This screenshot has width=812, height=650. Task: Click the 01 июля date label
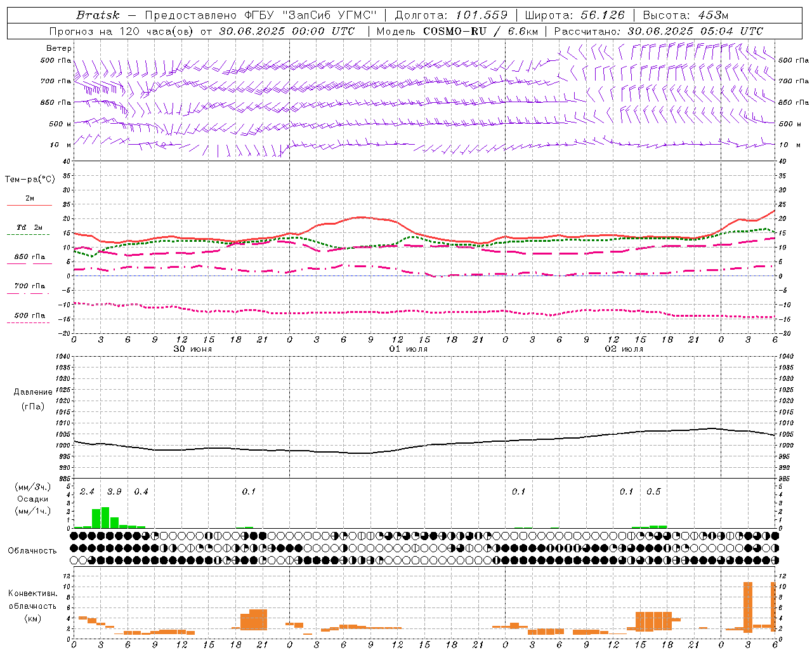click(x=409, y=349)
